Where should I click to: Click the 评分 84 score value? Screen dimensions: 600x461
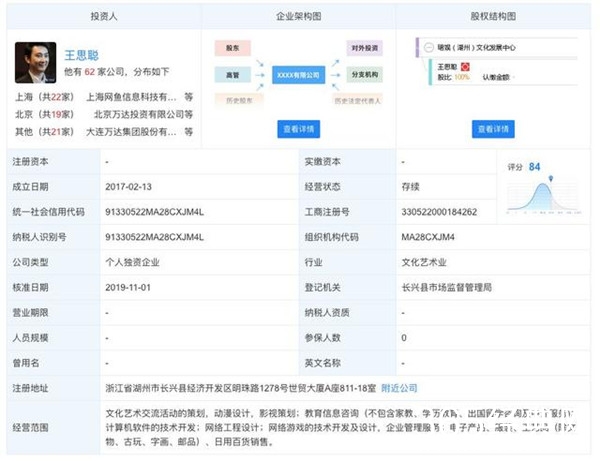coord(534,167)
